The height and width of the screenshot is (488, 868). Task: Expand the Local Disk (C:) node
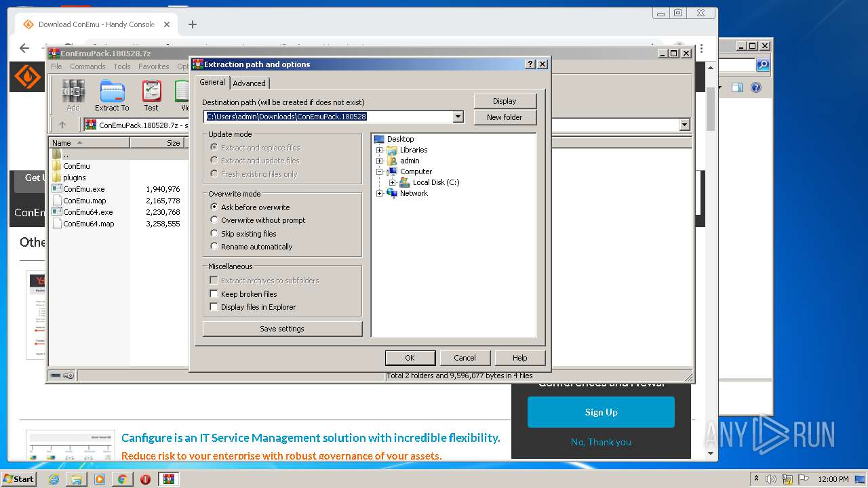[393, 182]
